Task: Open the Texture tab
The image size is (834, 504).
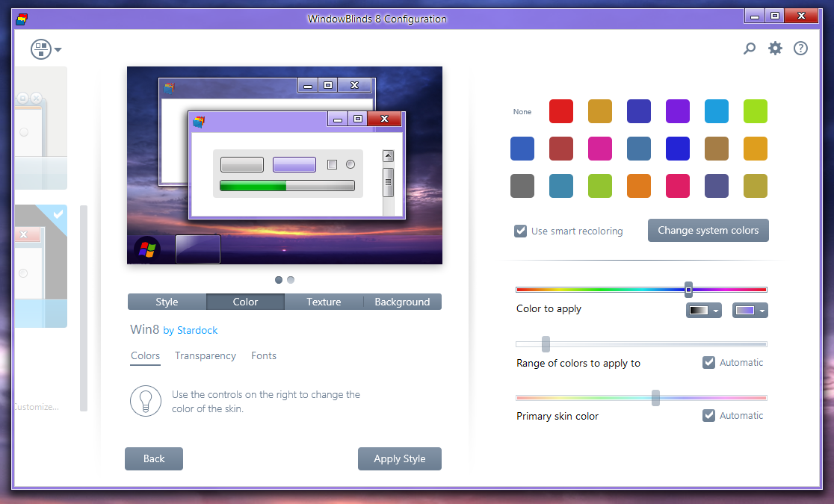Action: (x=324, y=302)
